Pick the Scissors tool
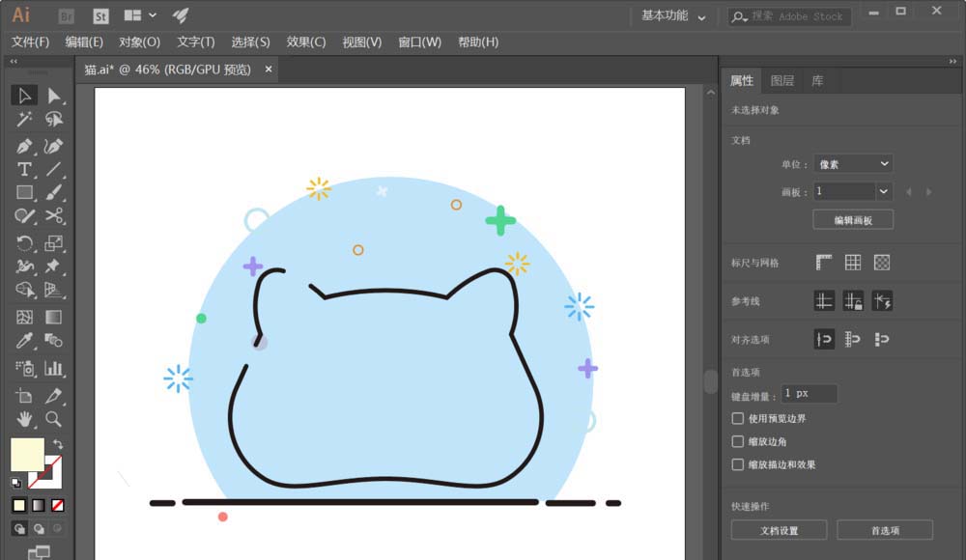Screen dimensions: 966x560 (x=53, y=215)
